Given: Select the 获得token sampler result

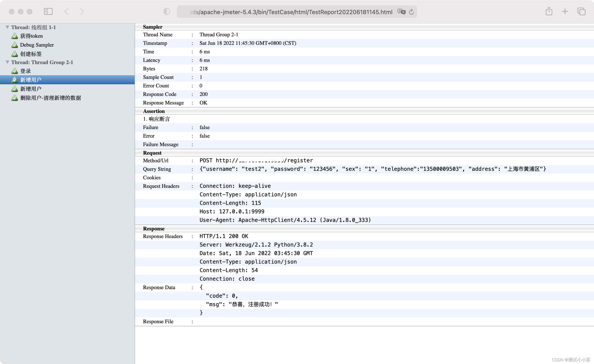Looking at the screenshot, I should [x=31, y=36].
